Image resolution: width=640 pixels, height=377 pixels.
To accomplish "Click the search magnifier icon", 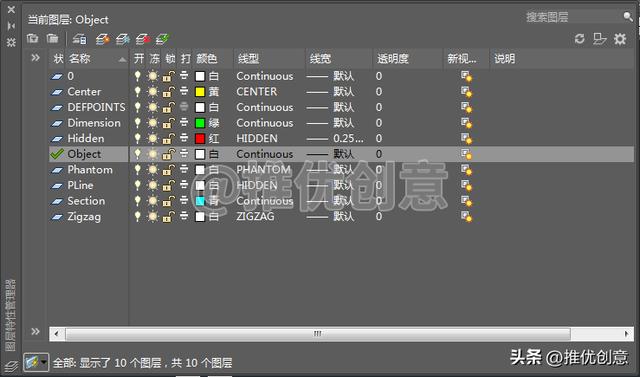I will pyautogui.click(x=628, y=16).
